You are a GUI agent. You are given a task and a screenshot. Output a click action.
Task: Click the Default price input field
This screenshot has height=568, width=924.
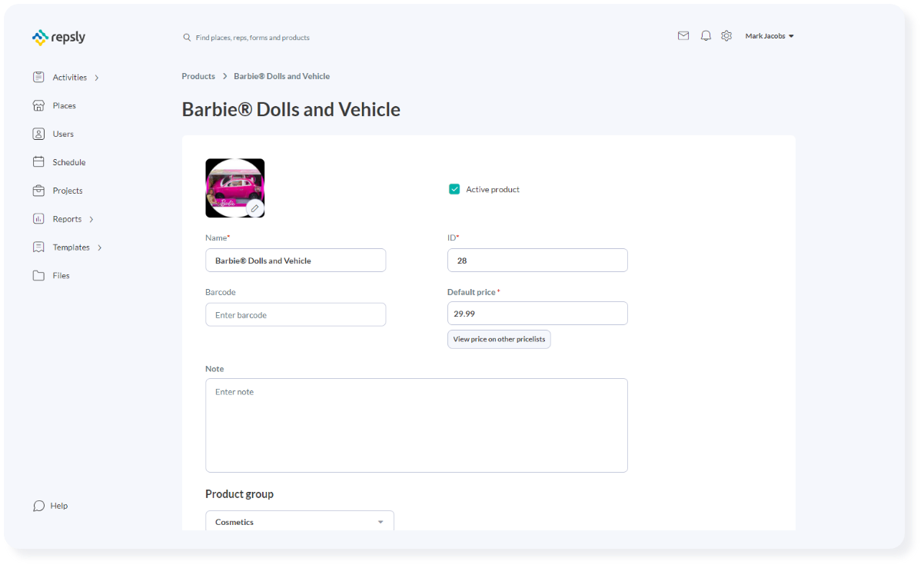point(537,314)
